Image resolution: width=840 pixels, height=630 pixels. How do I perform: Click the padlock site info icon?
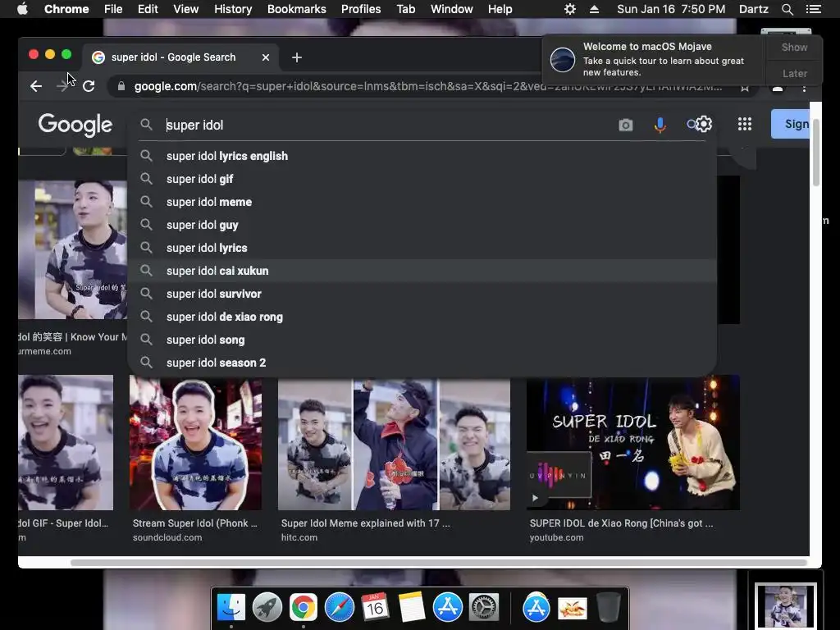(x=121, y=85)
